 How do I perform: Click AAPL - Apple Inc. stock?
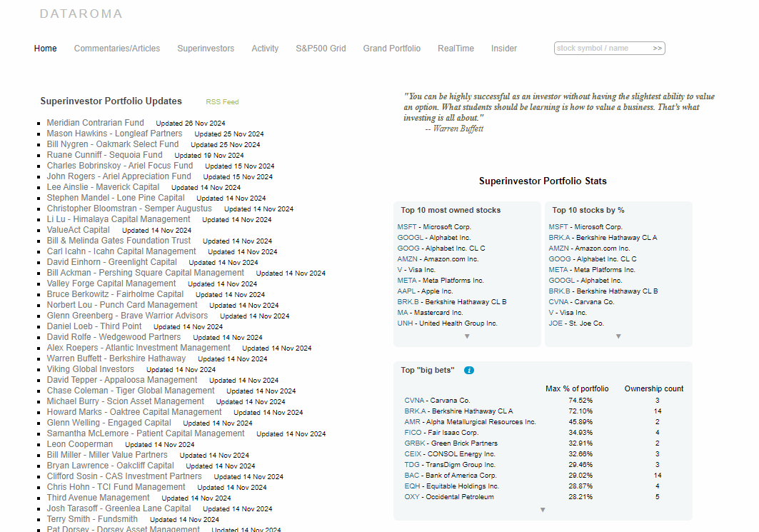click(425, 291)
